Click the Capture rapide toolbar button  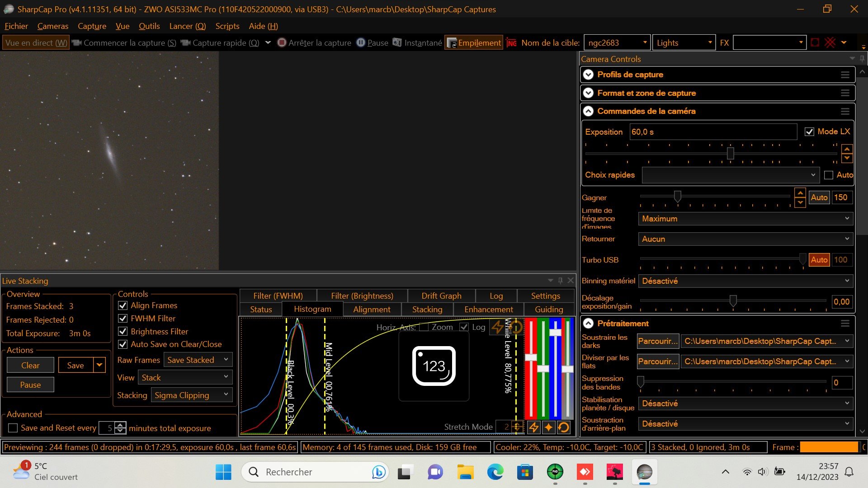(x=220, y=42)
